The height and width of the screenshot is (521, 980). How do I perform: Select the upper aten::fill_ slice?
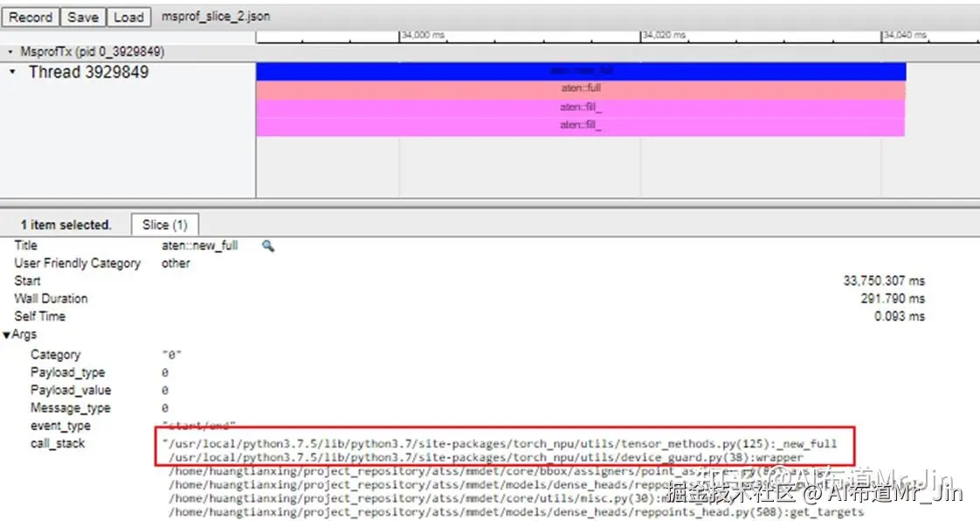(x=581, y=108)
